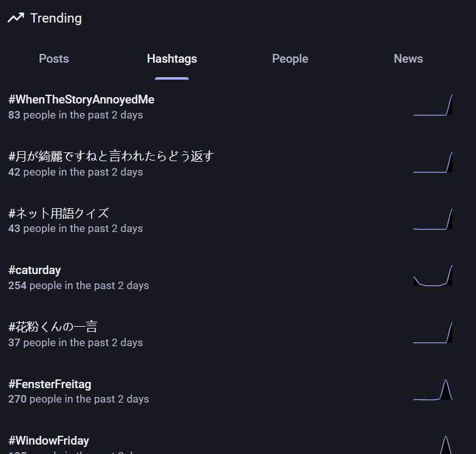Click the trend graph next to #ネット用語クイズ

tap(433, 219)
